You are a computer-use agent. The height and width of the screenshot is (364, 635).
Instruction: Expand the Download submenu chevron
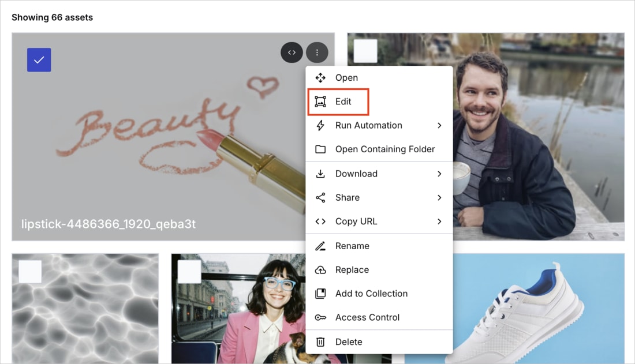439,174
